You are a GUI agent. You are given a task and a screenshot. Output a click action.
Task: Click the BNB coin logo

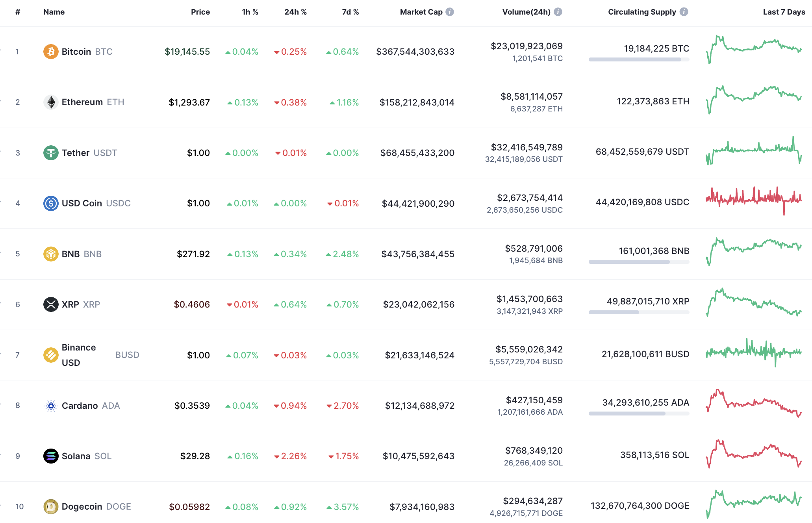50,254
